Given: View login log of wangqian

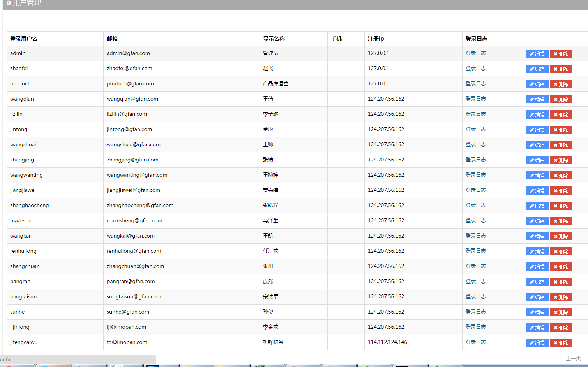Looking at the screenshot, I should pyautogui.click(x=475, y=99).
